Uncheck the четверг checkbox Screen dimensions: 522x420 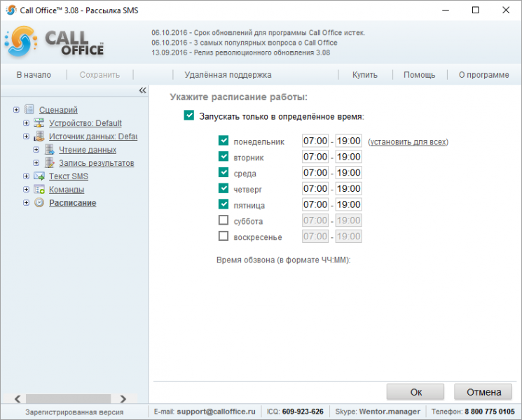[x=224, y=188]
